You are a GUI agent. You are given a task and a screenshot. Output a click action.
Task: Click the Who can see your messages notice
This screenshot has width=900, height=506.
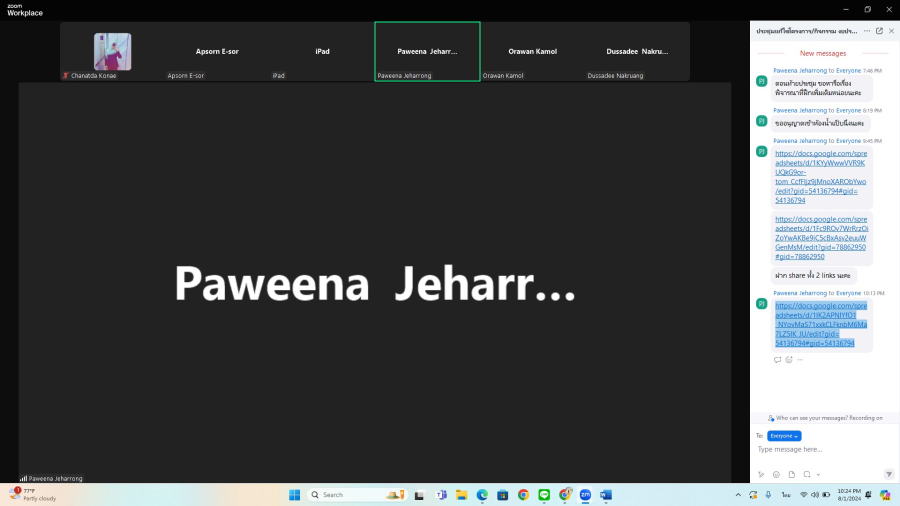825,418
